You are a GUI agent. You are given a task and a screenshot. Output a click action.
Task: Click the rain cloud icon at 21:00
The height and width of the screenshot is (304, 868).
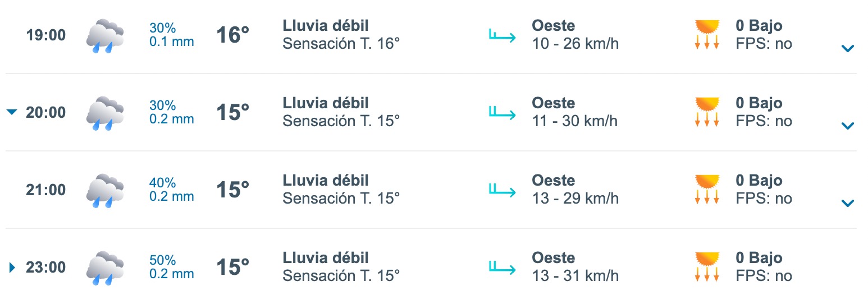pos(105,190)
